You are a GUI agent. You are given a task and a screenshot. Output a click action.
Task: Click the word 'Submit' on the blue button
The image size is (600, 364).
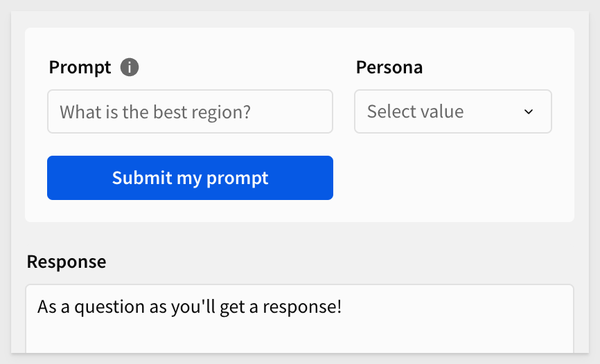(142, 178)
